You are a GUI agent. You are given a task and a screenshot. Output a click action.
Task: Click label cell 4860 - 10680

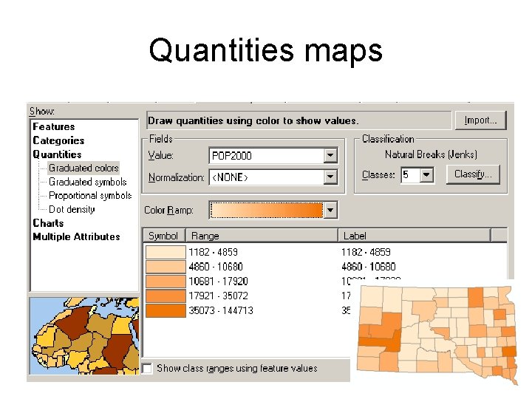point(369,267)
